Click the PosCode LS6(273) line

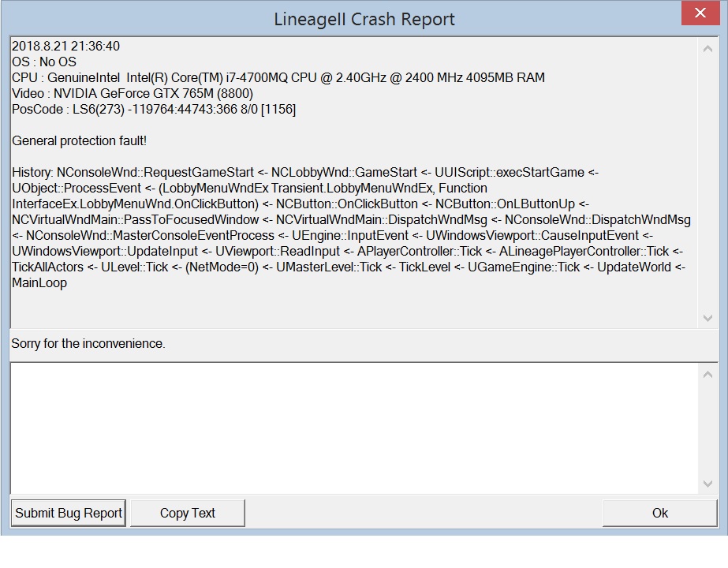[x=154, y=109]
